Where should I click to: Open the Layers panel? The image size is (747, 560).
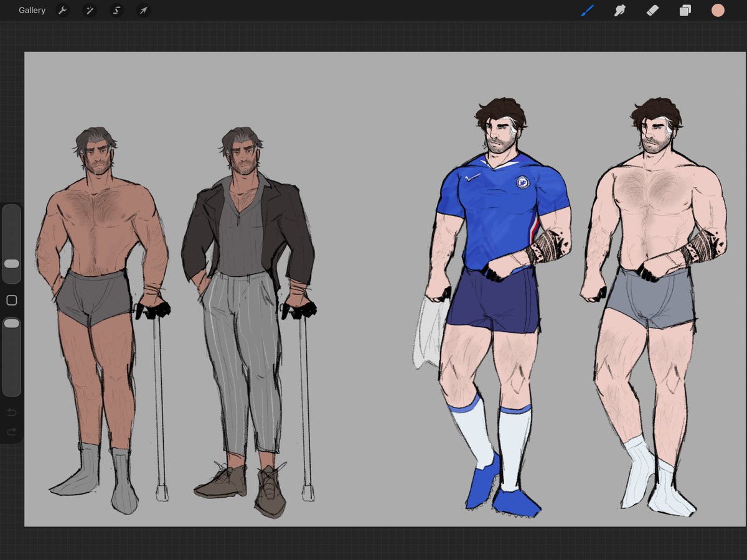coord(685,11)
